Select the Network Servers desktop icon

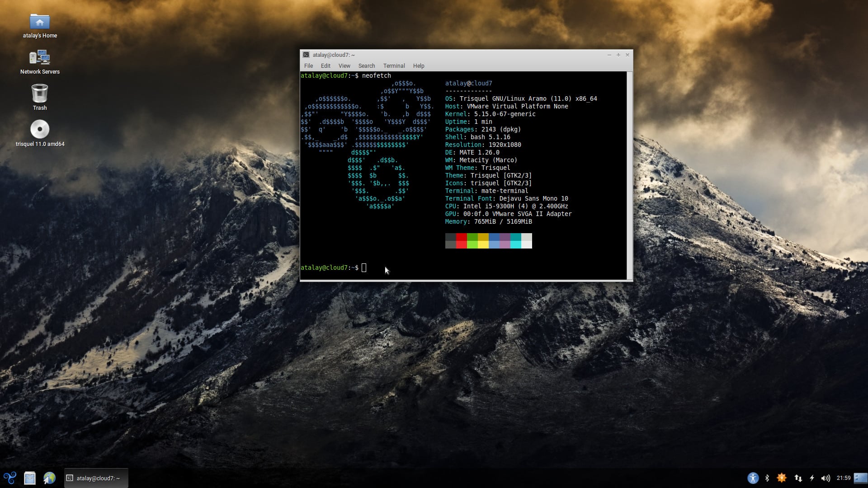[x=40, y=62]
